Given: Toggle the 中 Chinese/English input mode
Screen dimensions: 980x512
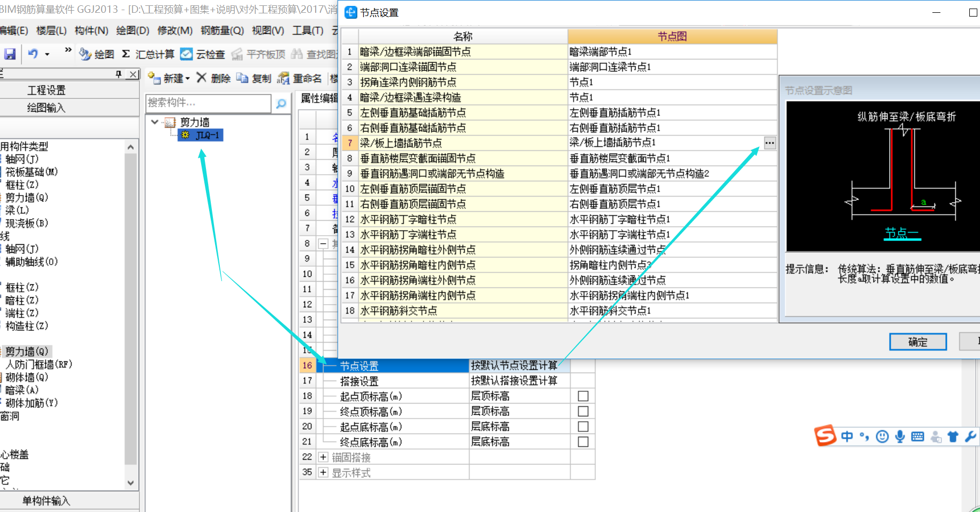Looking at the screenshot, I should [x=847, y=437].
